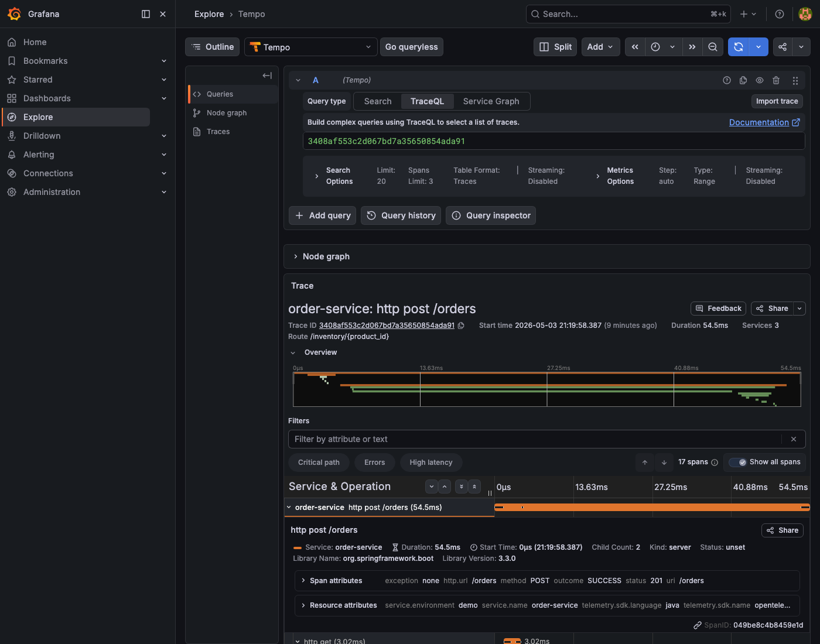
Task: Open the auto-refresh interval dropdown
Action: (758, 47)
